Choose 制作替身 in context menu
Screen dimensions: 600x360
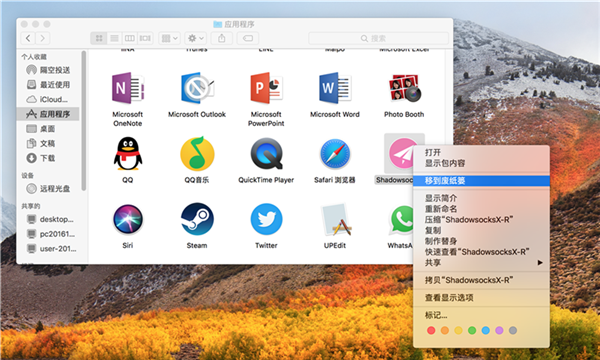481,241
